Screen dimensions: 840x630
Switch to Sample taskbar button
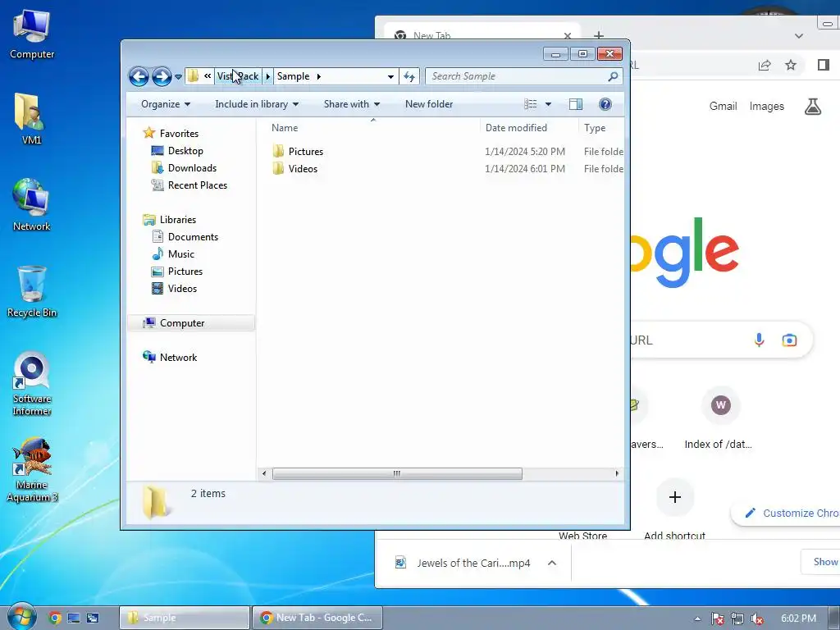185,618
